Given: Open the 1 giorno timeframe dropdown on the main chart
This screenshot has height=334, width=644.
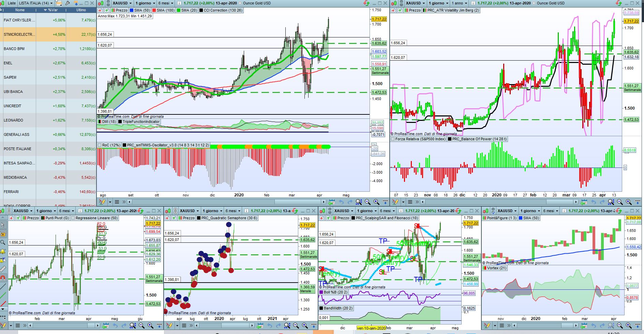Looking at the screenshot, I should point(145,3).
